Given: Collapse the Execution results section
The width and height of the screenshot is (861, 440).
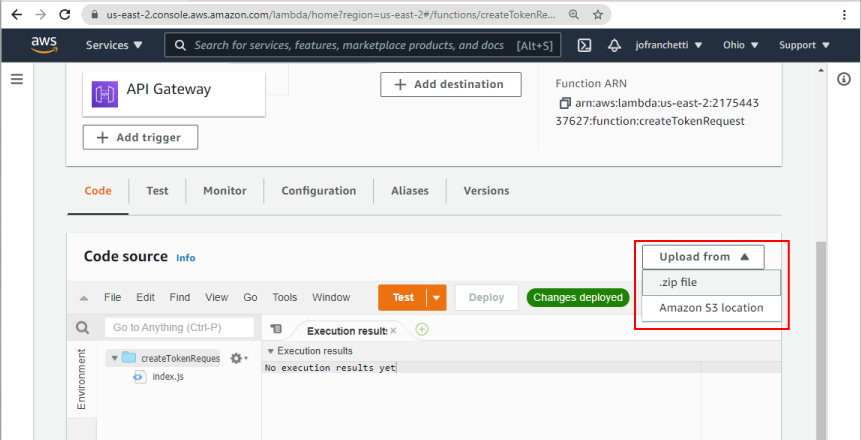Looking at the screenshot, I should point(270,351).
